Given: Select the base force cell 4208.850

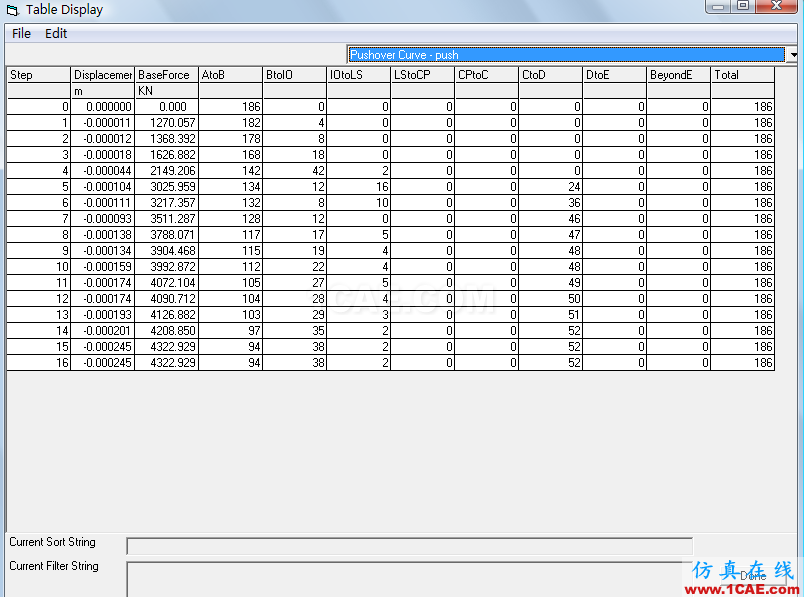Looking at the screenshot, I should (167, 330).
